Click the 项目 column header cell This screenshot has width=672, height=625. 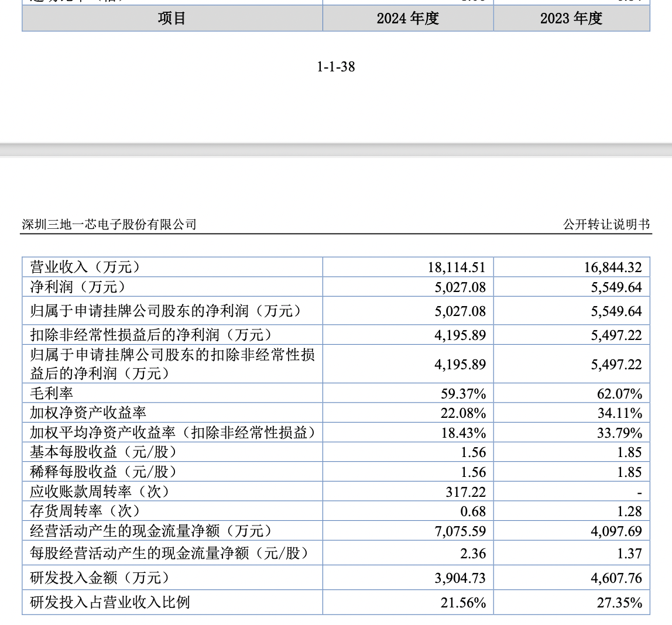pos(172,18)
